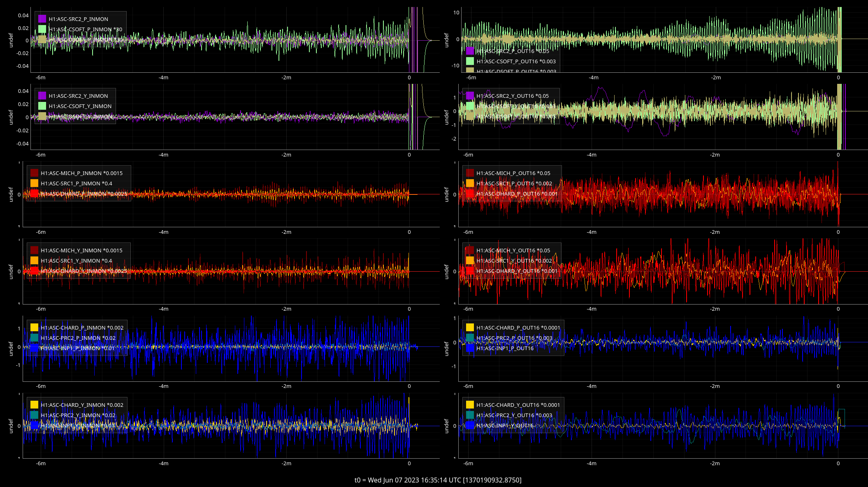
Task: Click purple swatch beside H1:ASC-SRC2_Y_INMON
Action: coord(42,96)
